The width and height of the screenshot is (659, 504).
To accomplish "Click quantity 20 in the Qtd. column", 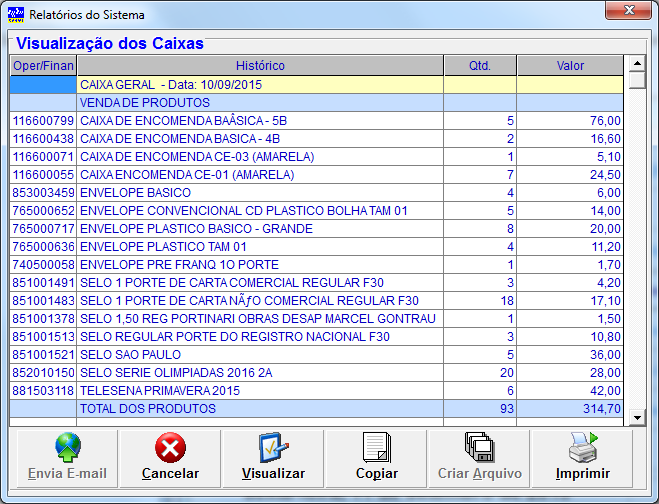I will [x=507, y=373].
